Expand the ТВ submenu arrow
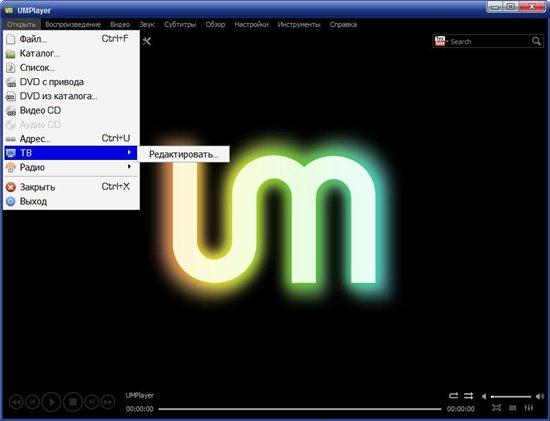The width and height of the screenshot is (550, 421). click(129, 152)
